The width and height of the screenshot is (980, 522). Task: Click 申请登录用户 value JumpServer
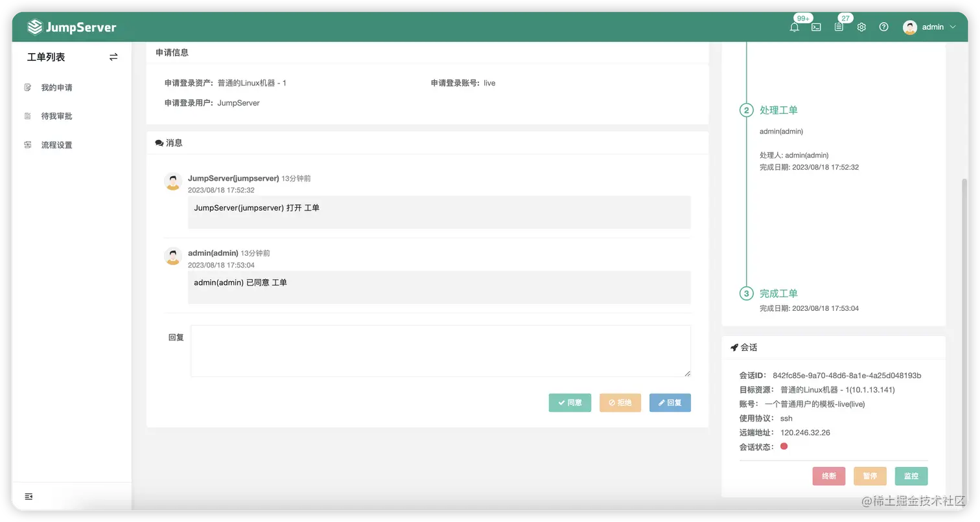point(239,103)
